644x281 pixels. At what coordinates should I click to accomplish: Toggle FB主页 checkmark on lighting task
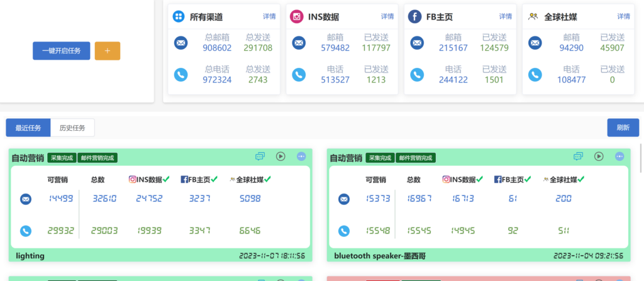214,179
